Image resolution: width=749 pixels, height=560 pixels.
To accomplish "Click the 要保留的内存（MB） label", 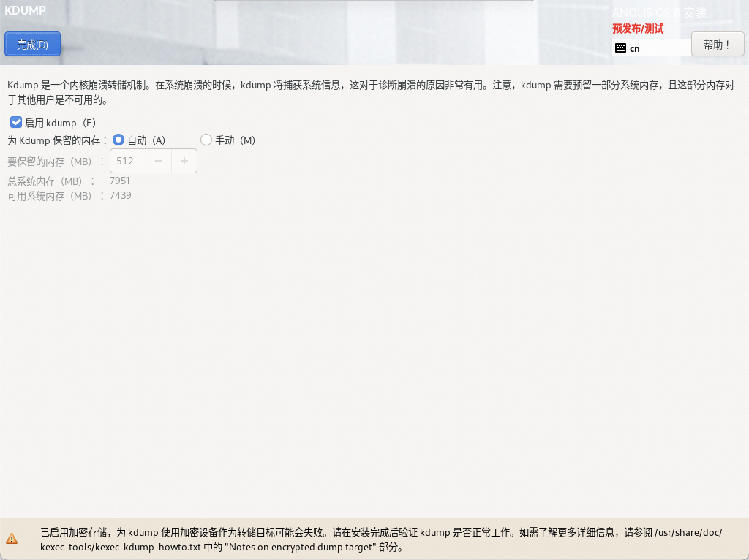I will 50,162.
